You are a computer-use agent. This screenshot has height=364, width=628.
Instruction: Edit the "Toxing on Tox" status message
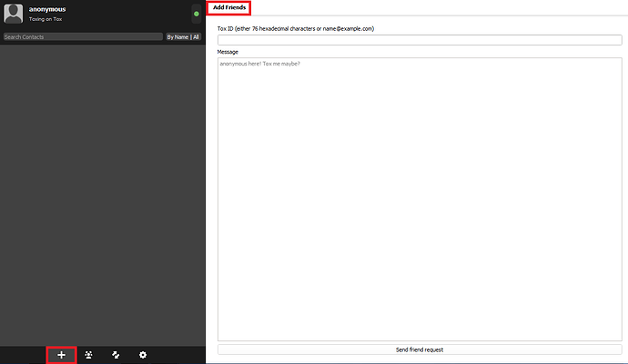(46, 19)
